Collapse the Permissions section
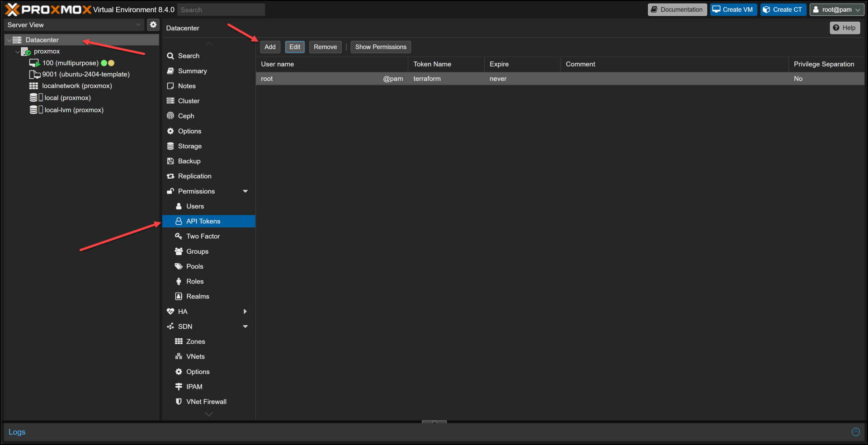The width and height of the screenshot is (868, 445). [x=245, y=191]
